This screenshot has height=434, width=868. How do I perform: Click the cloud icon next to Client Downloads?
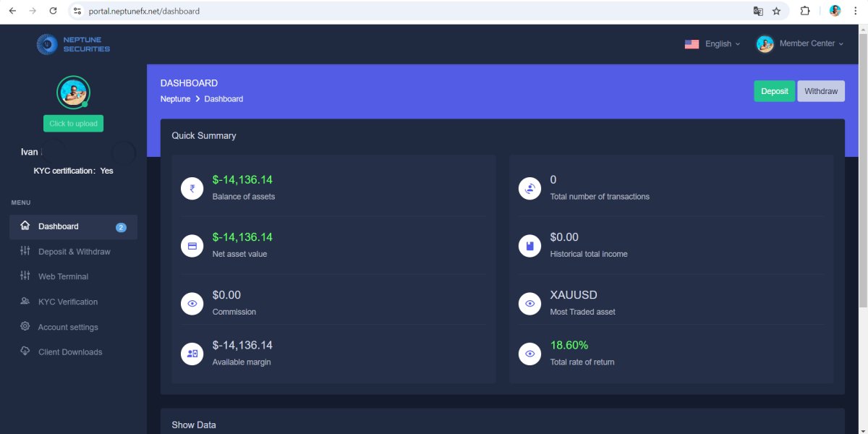25,352
